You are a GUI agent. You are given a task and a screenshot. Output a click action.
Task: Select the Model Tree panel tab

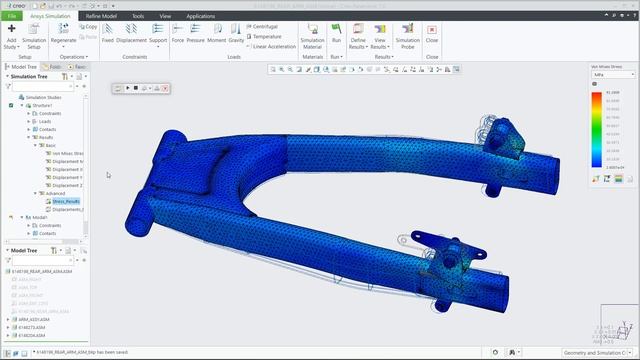(x=21, y=67)
